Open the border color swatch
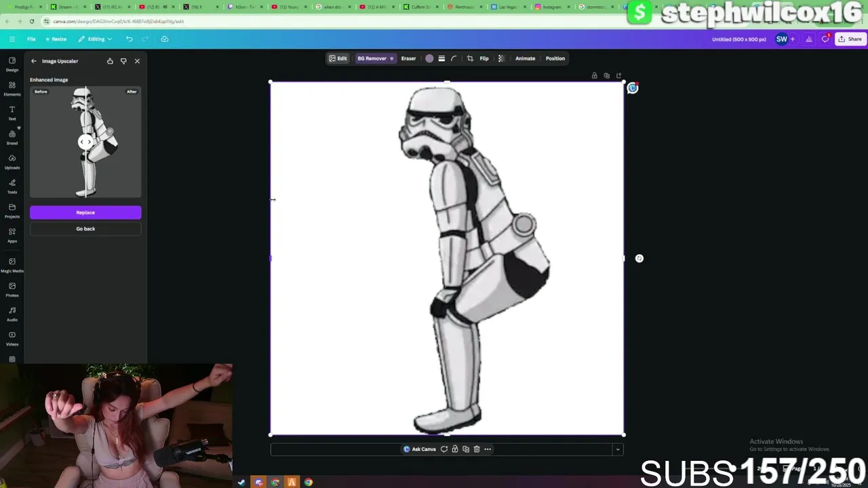The image size is (868, 488). pos(429,58)
